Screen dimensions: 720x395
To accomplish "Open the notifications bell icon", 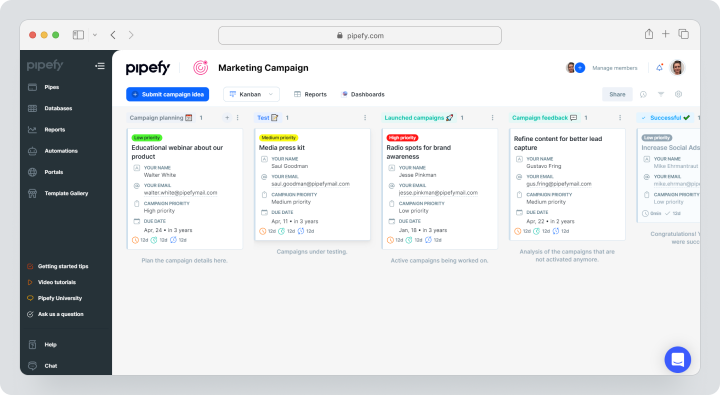I will coord(659,68).
